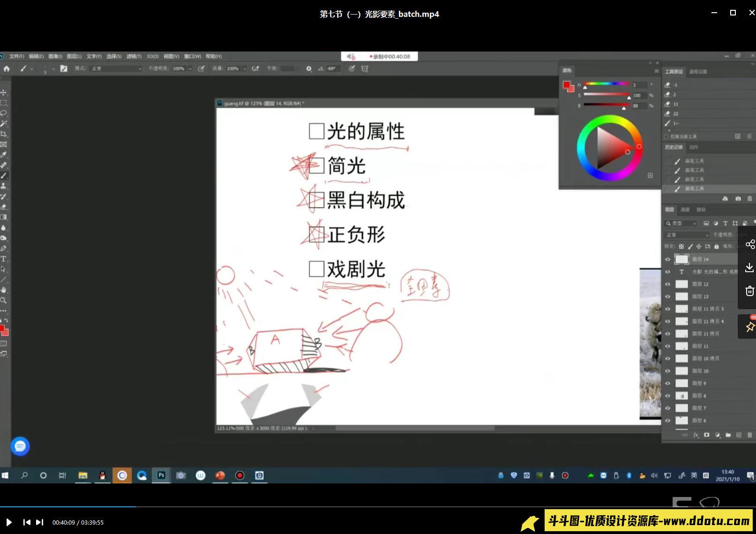Screen dimensions: 756x534
Task: Add layer style with fx icon
Action: tap(696, 435)
